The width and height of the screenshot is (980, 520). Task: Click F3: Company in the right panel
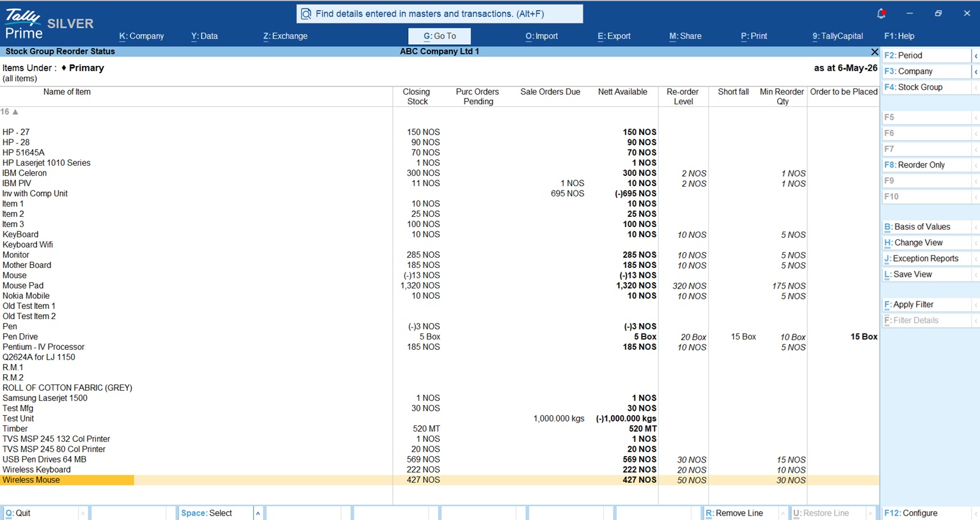926,72
